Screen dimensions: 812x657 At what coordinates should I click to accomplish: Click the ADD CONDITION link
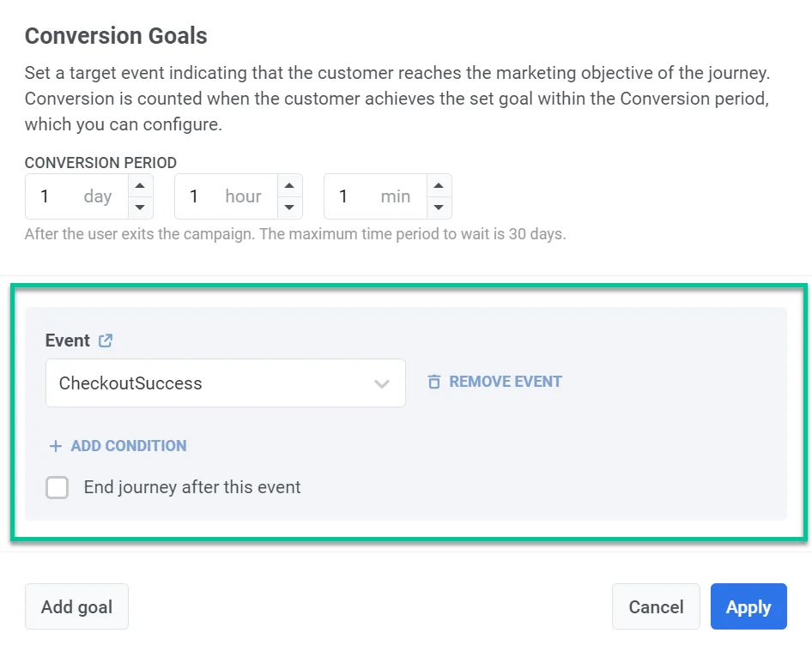(x=128, y=446)
